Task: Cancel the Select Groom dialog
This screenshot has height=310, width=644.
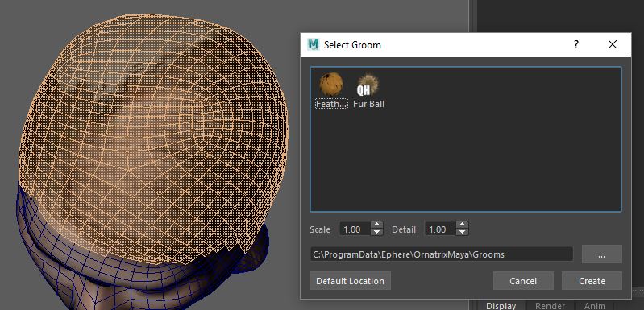Action: [x=523, y=281]
